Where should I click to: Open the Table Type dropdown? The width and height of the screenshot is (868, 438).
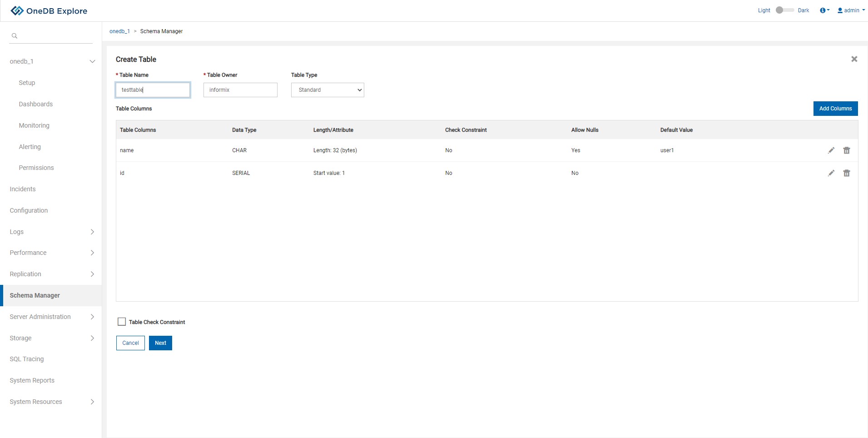[327, 90]
